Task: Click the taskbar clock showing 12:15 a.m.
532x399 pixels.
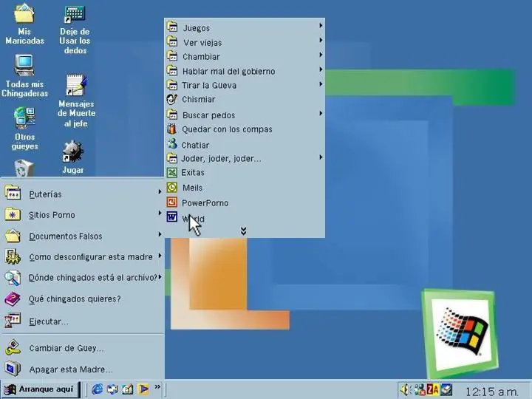Action: (491, 392)
